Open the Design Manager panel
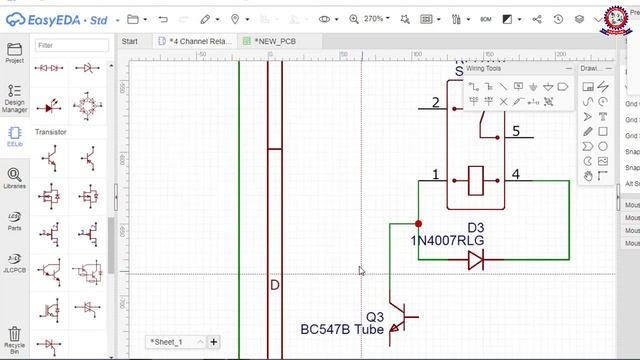The height and width of the screenshot is (360, 640). pos(14,98)
